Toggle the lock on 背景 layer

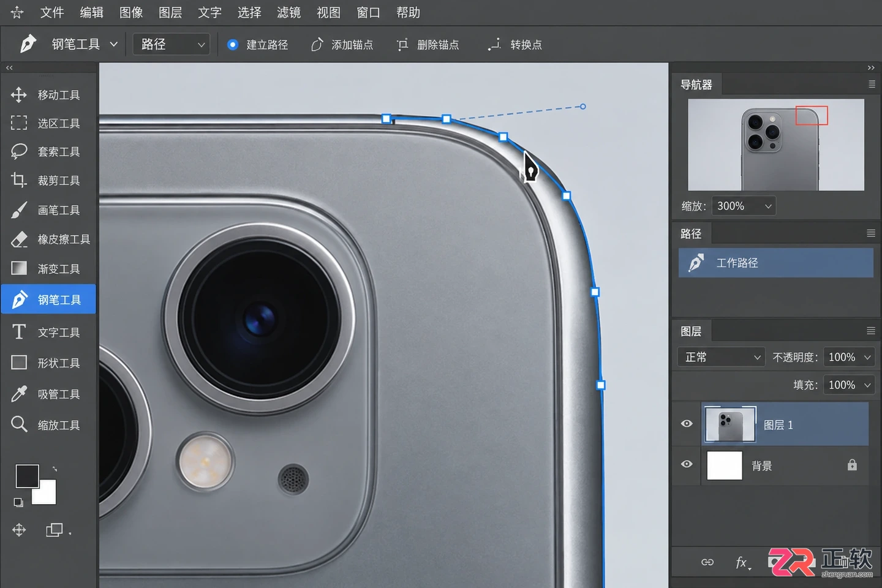pos(852,465)
